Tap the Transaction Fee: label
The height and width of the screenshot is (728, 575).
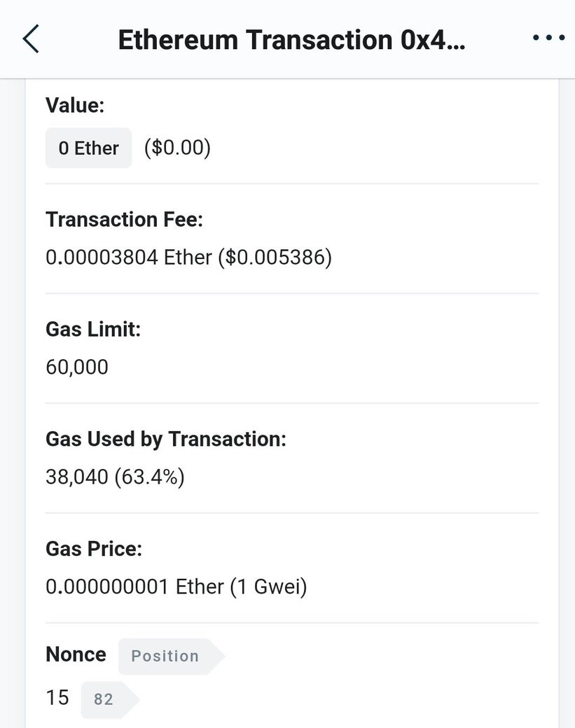tap(124, 220)
